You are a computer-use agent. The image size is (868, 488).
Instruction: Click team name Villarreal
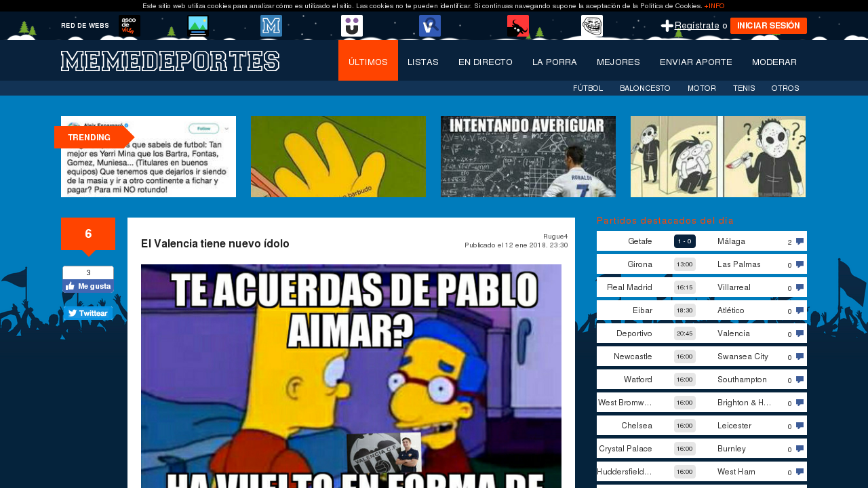[734, 287]
